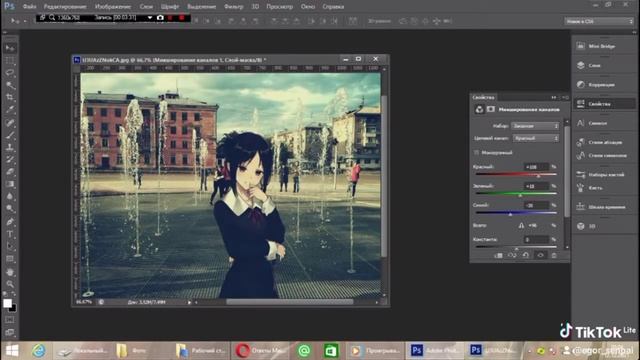Select the Pen tool
Viewport: 640px width, 360px height.
click(10, 222)
